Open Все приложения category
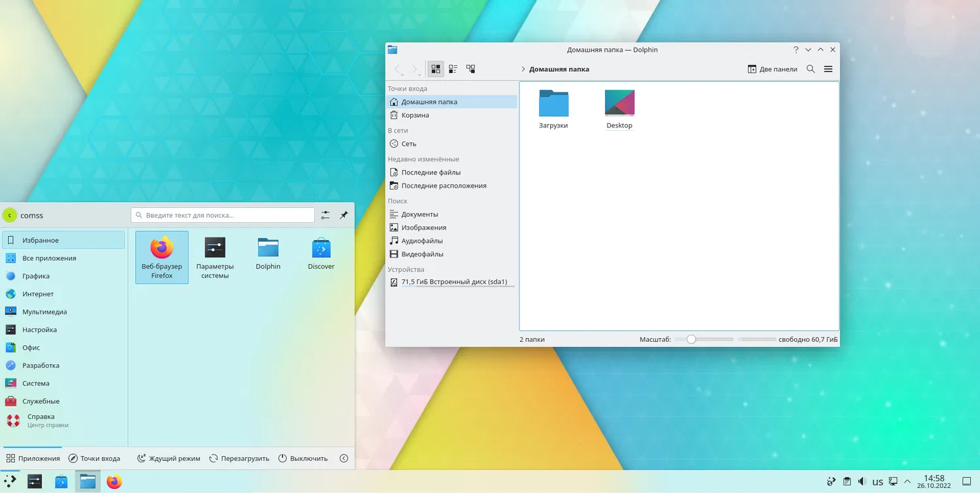The height and width of the screenshot is (493, 980). click(x=63, y=258)
